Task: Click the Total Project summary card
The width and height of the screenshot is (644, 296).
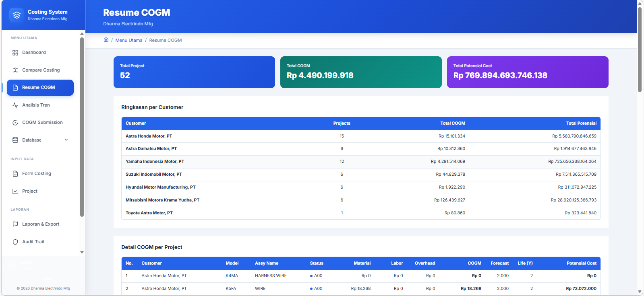Action: pyautogui.click(x=194, y=72)
